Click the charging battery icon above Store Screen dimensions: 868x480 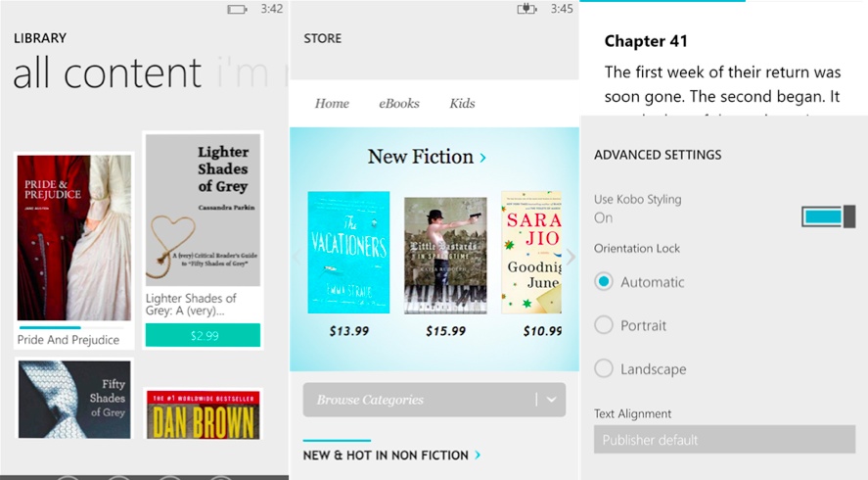(x=526, y=9)
